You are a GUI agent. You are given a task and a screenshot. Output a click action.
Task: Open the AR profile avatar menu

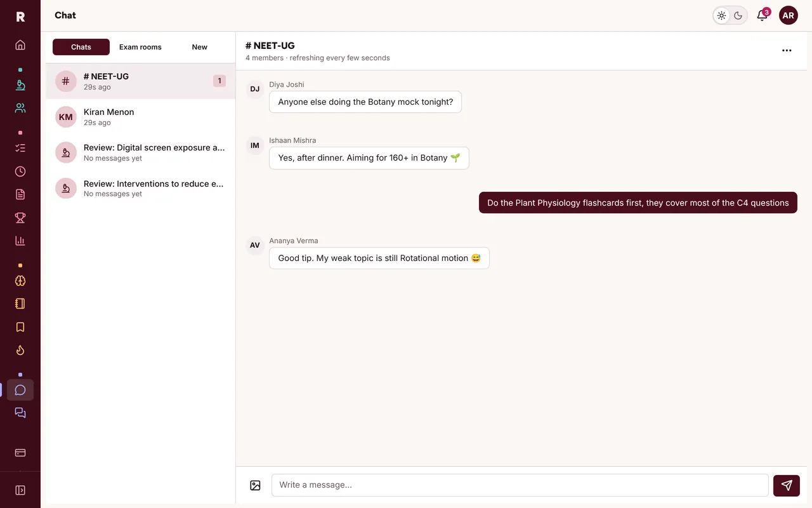(789, 15)
